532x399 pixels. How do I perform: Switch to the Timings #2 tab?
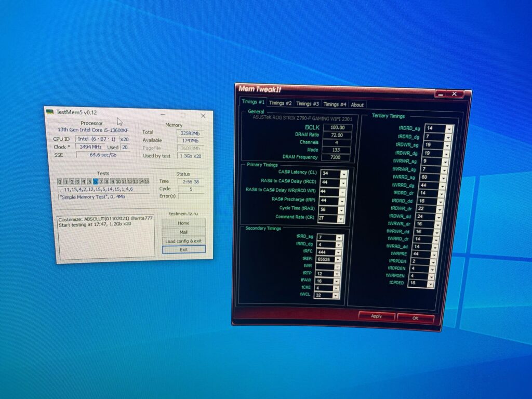coord(280,103)
